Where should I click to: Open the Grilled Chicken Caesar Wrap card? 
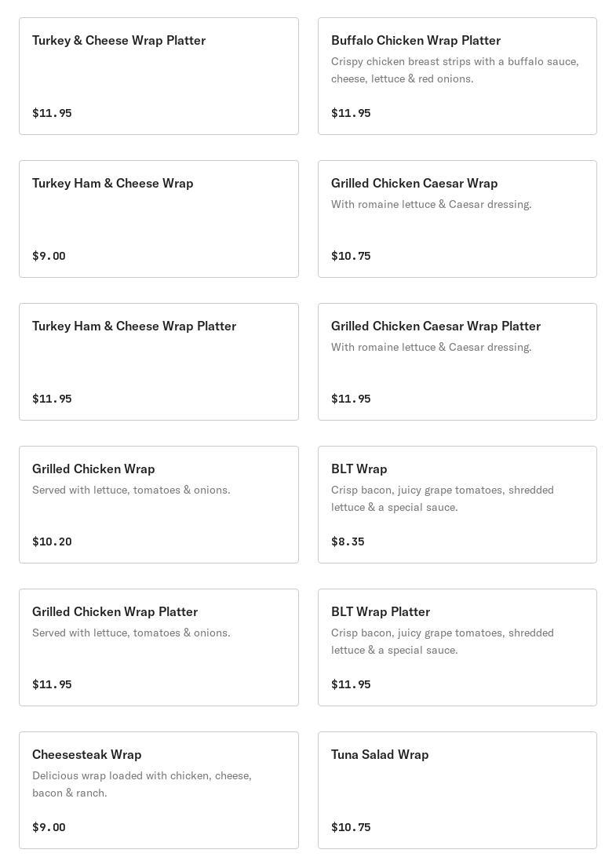click(457, 219)
